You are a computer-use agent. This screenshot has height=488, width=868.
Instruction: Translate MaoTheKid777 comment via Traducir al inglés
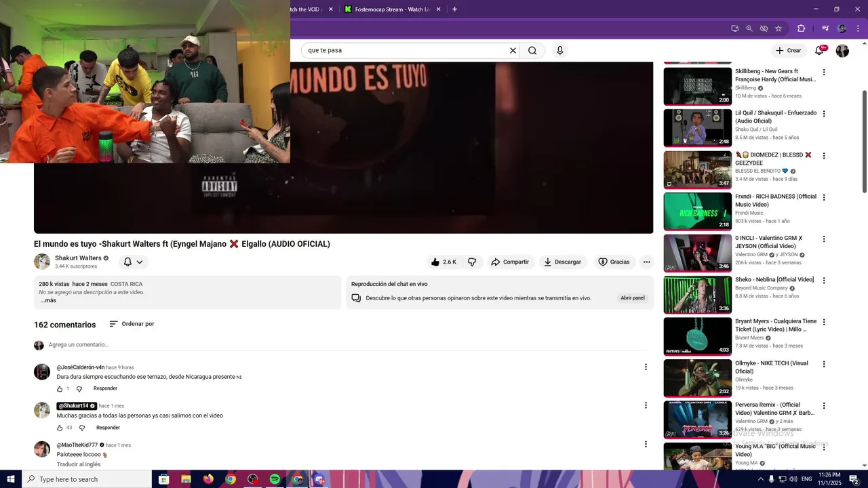click(79, 464)
